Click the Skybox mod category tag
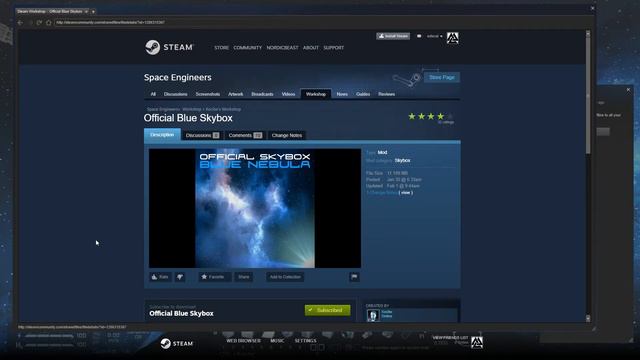 pyautogui.click(x=402, y=160)
